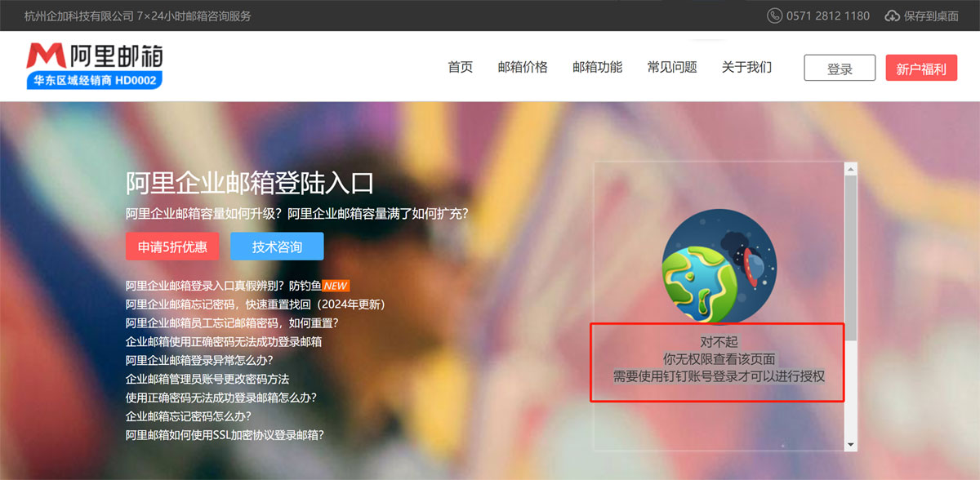Screen dimensions: 980x480
Task: Open the 关于我们 menu item
Action: [746, 67]
